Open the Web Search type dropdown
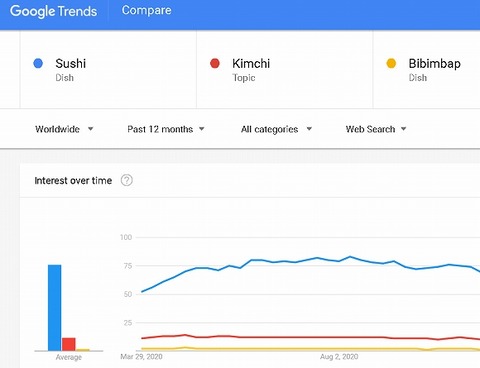This screenshot has height=368, width=480. (x=376, y=129)
